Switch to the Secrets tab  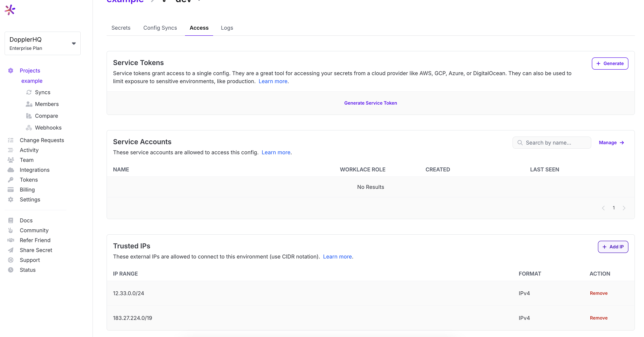coord(121,28)
